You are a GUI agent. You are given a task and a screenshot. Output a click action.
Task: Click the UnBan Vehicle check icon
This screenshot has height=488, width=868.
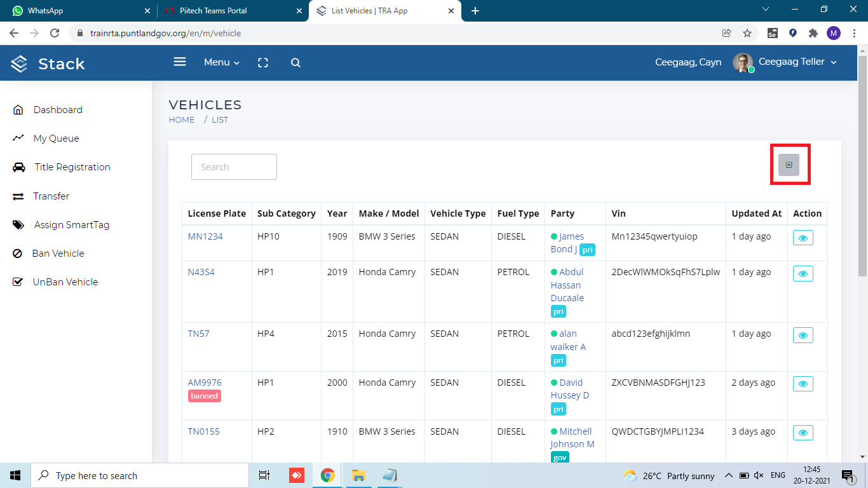[x=18, y=281]
